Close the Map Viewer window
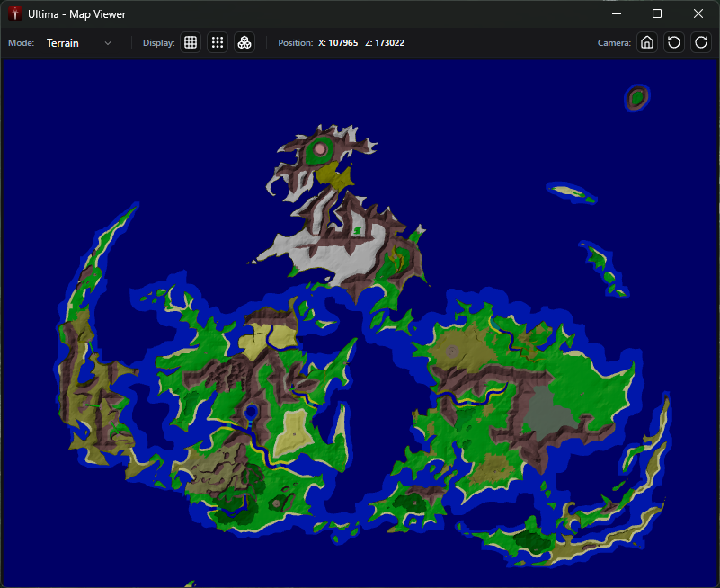 698,13
